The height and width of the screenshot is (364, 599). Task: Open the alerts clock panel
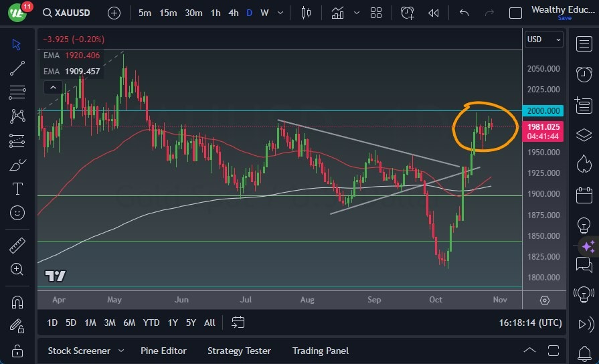click(x=584, y=74)
